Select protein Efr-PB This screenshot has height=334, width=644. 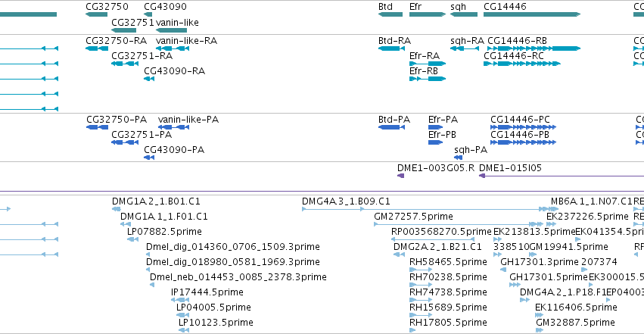(435, 142)
